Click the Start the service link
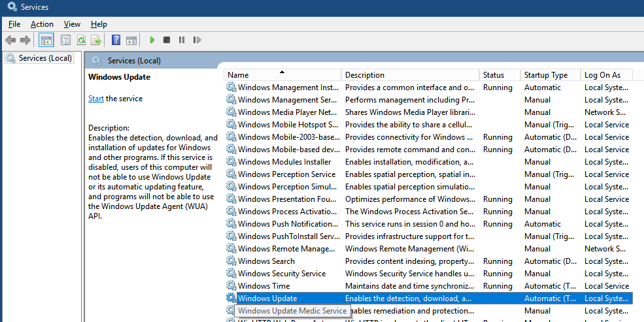Viewport: 644px width, 322px height. click(96, 99)
